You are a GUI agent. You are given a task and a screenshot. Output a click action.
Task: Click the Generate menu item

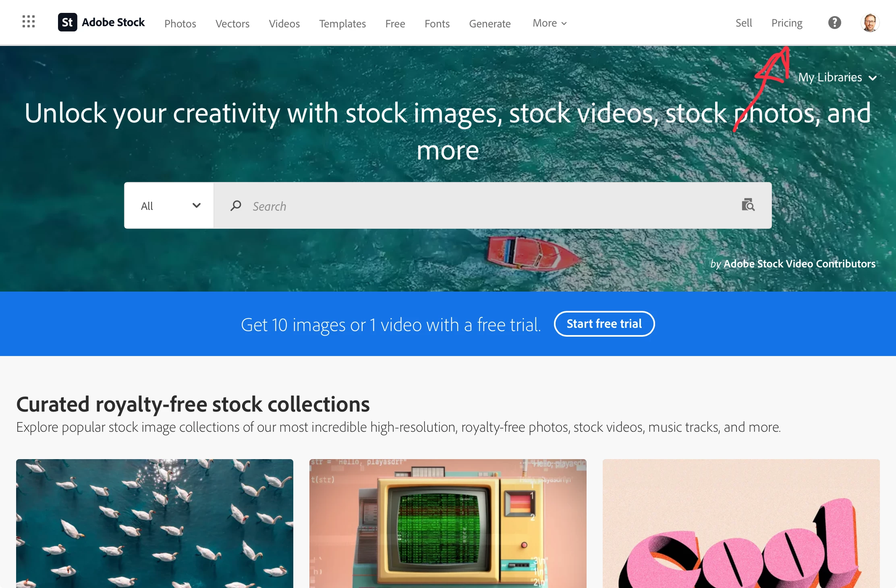(x=490, y=23)
